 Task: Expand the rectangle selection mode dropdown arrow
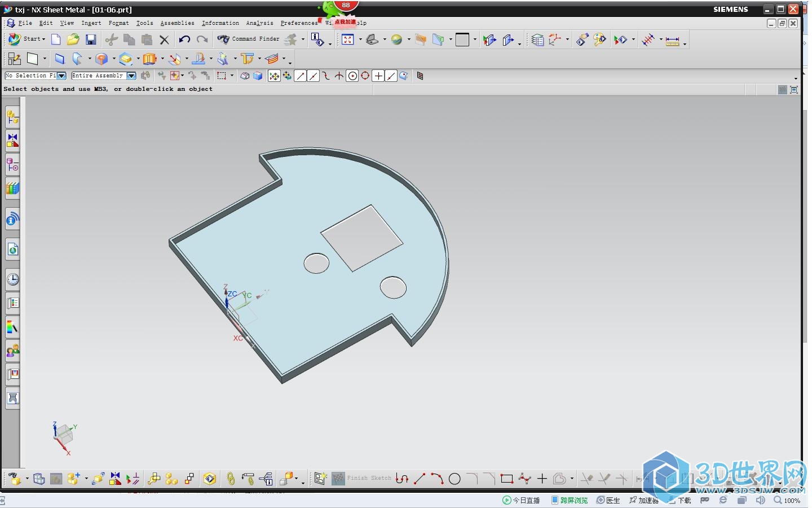(x=232, y=76)
